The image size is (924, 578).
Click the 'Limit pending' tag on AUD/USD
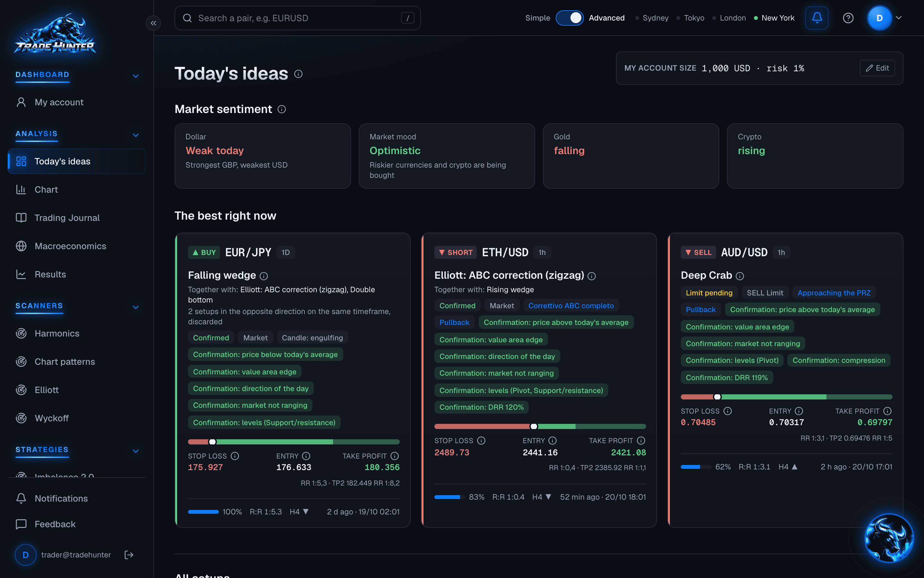pyautogui.click(x=709, y=293)
